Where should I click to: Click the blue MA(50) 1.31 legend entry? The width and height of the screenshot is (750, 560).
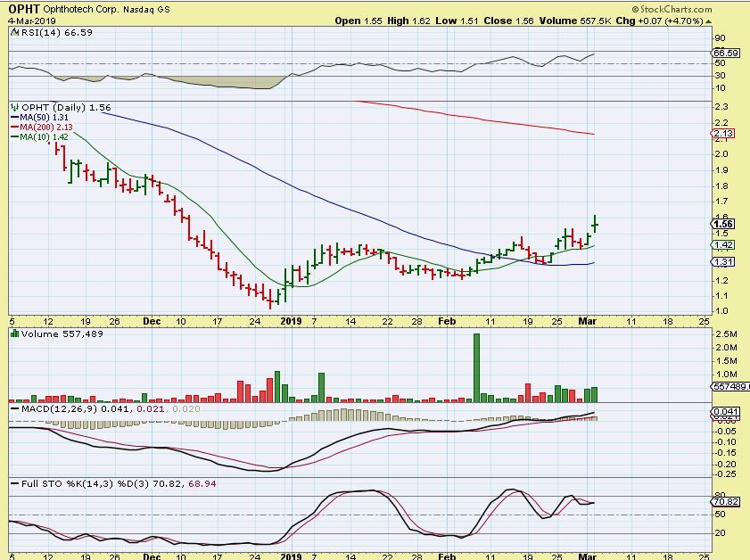(40, 117)
